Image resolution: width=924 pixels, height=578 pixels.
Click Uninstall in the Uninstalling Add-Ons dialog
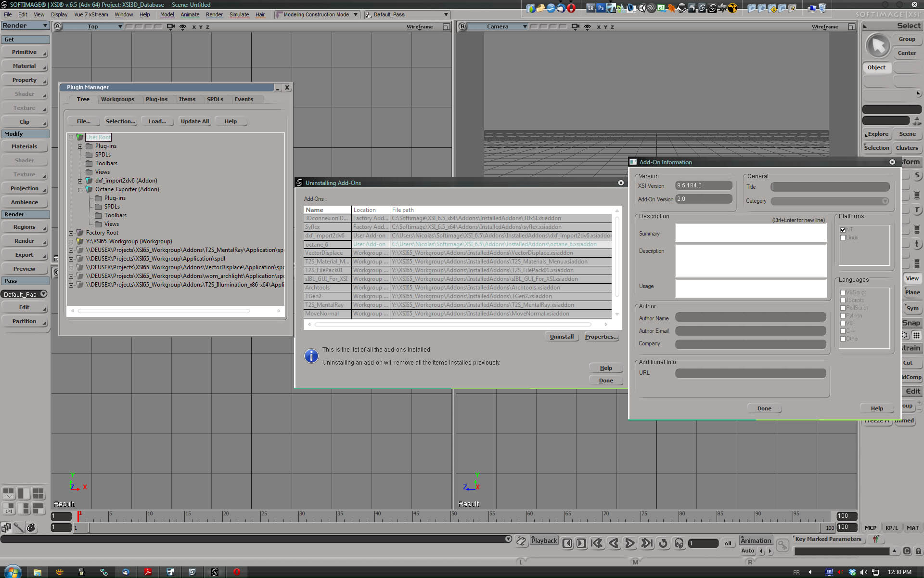tap(562, 337)
